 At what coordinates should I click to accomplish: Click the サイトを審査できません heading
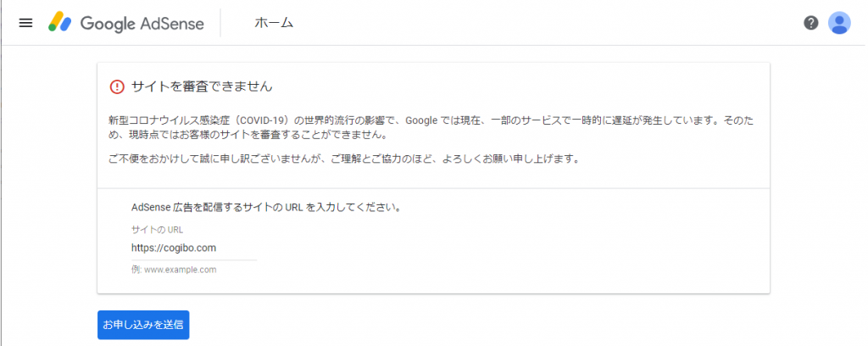(203, 86)
